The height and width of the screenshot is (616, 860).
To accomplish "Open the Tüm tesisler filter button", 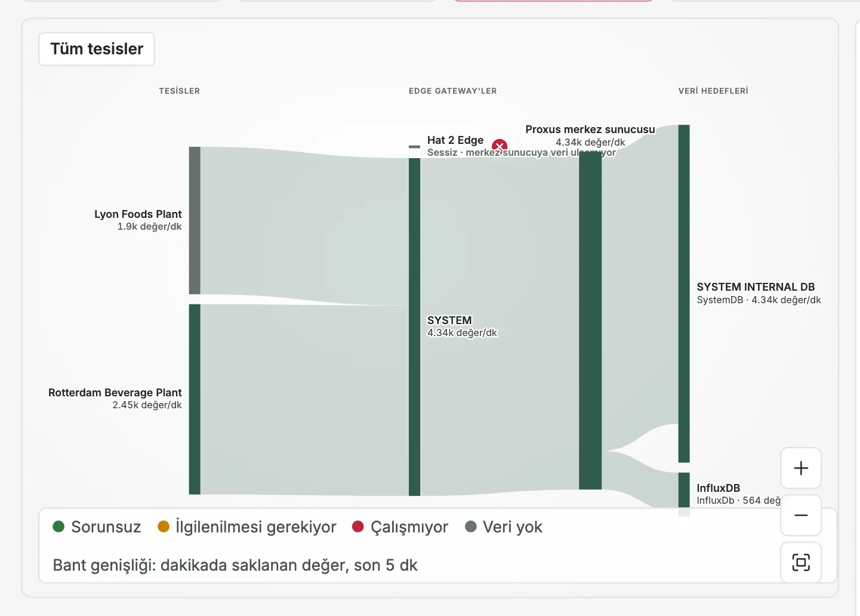I will click(97, 49).
